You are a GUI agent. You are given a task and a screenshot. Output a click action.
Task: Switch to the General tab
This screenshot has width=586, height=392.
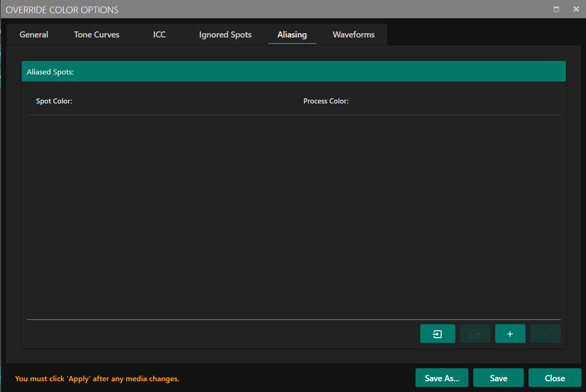click(x=34, y=35)
